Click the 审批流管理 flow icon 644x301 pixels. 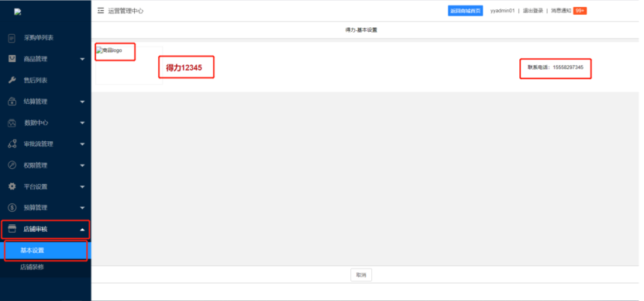click(12, 144)
